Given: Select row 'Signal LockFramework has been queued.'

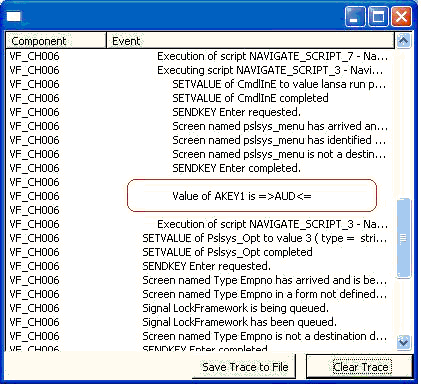Looking at the screenshot, I should click(x=200, y=322).
